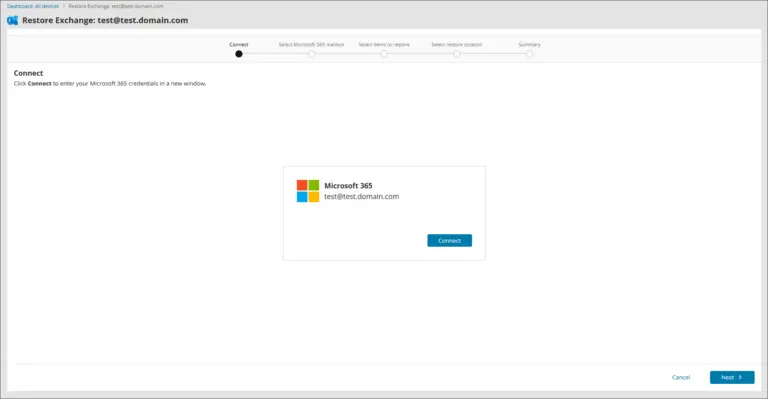Jump to Summary step

click(x=529, y=45)
